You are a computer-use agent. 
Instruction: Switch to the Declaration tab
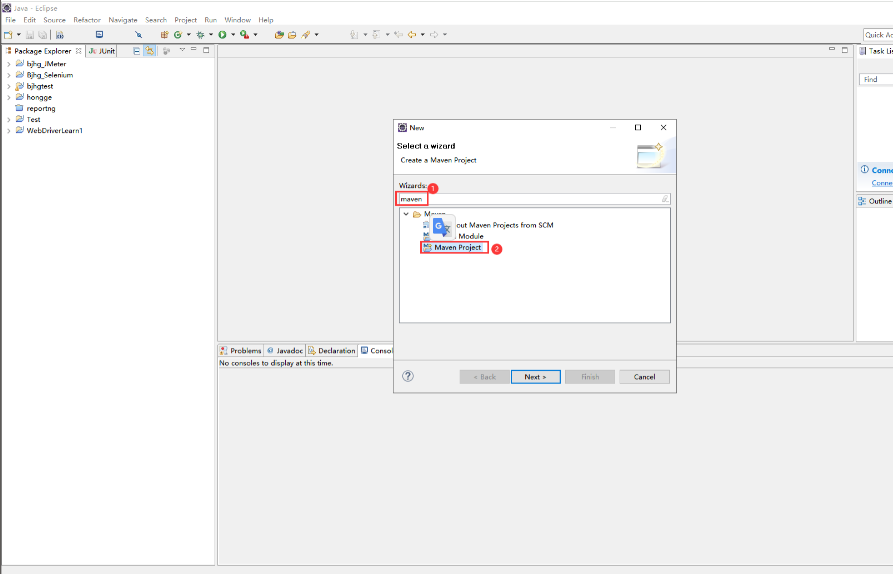pyautogui.click(x=331, y=351)
